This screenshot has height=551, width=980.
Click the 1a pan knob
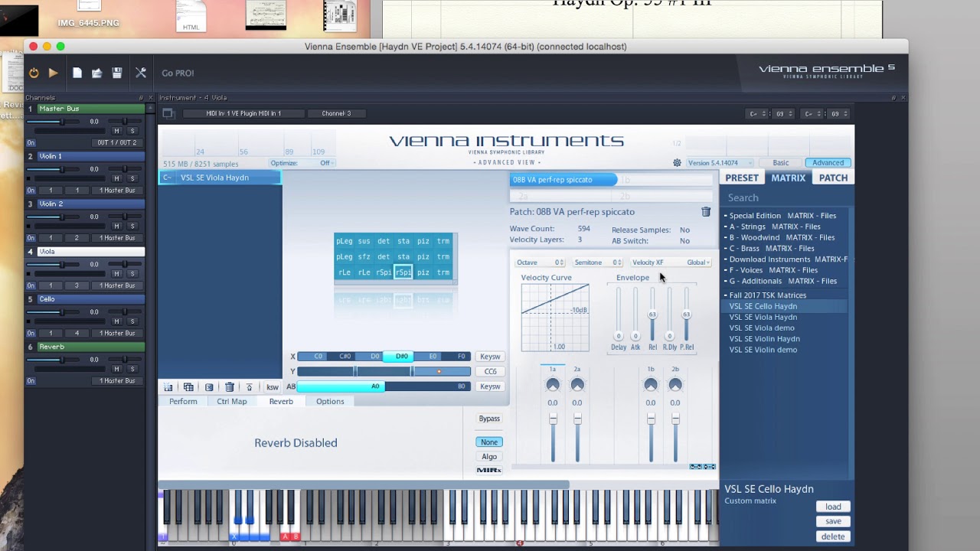pyautogui.click(x=553, y=385)
